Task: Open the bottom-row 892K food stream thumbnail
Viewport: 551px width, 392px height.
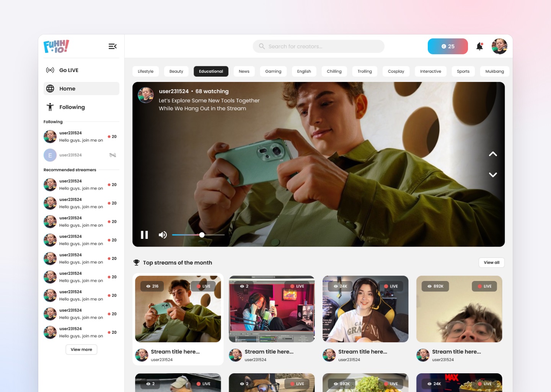Action: (365, 382)
